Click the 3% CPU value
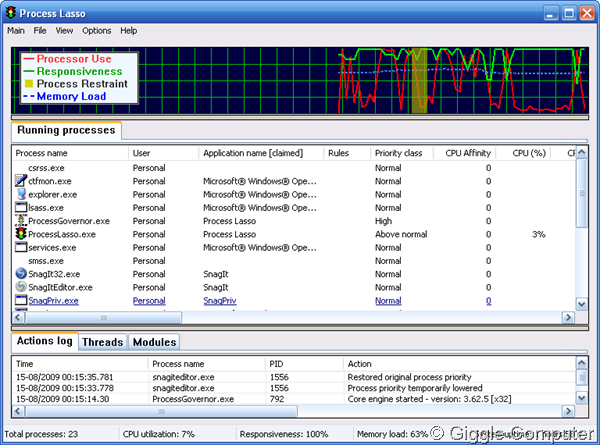The width and height of the screenshot is (600, 445). coord(538,234)
